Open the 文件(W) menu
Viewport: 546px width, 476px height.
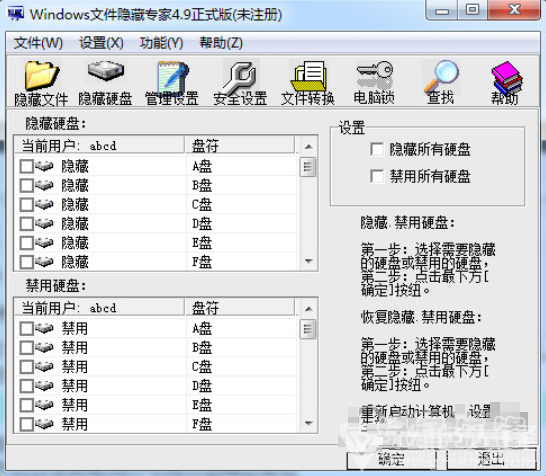38,43
